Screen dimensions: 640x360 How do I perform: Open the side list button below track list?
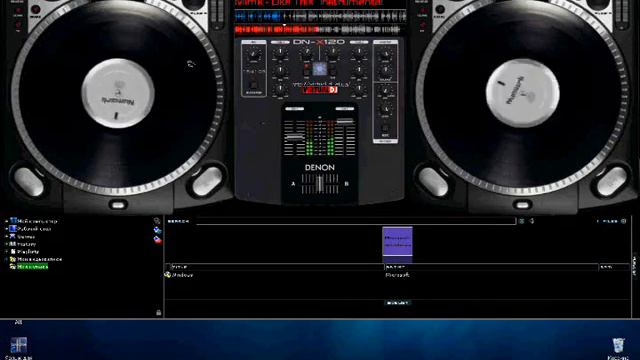click(x=398, y=303)
